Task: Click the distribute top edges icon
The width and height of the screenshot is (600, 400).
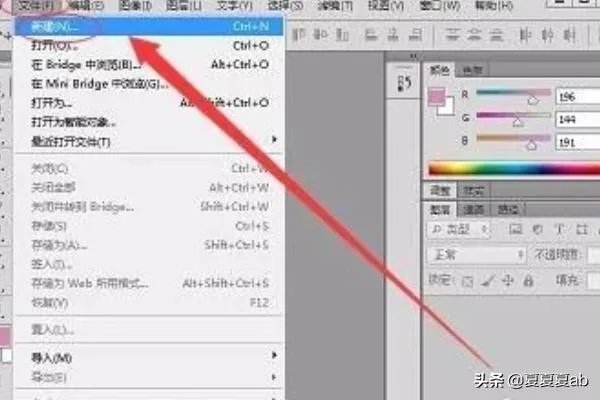Action: click(453, 35)
